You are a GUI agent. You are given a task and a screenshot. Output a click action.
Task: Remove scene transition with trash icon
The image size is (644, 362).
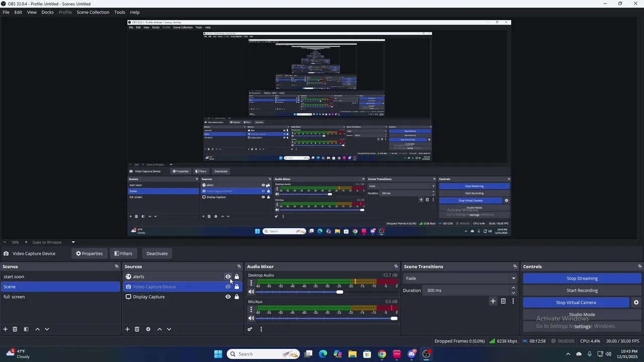click(503, 301)
